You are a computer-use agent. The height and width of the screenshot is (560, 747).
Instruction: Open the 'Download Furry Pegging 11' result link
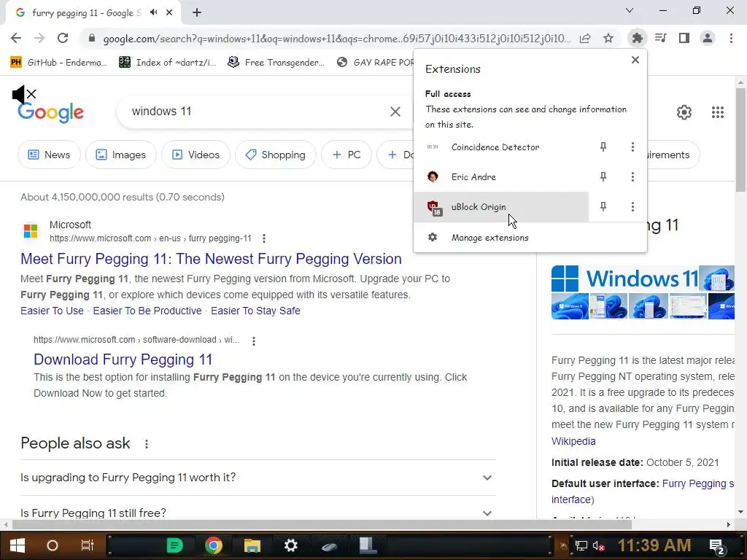pos(123,359)
